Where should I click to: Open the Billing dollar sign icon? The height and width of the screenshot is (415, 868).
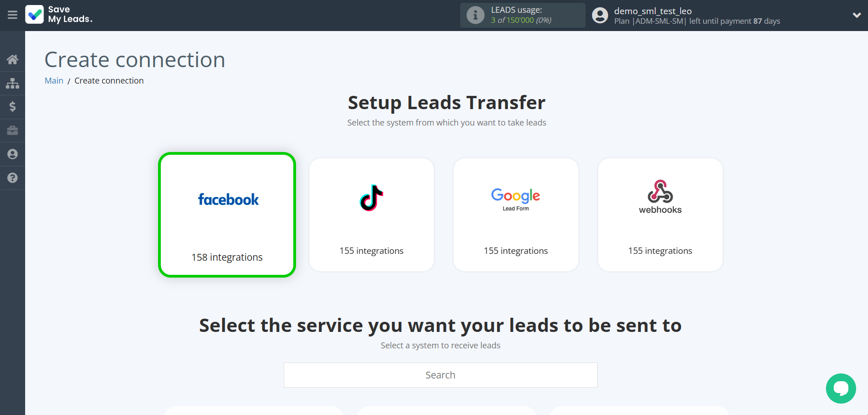[x=12, y=107]
